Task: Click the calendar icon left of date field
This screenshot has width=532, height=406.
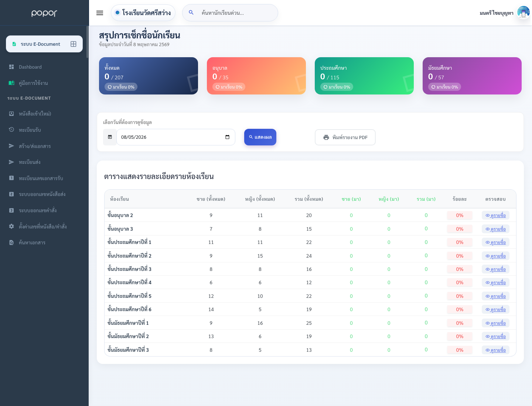Action: [110, 137]
